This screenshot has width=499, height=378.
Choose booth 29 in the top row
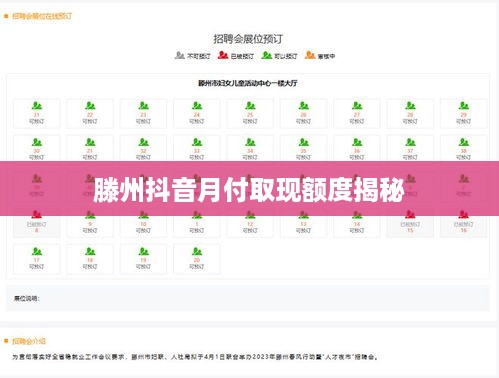[x=463, y=113]
